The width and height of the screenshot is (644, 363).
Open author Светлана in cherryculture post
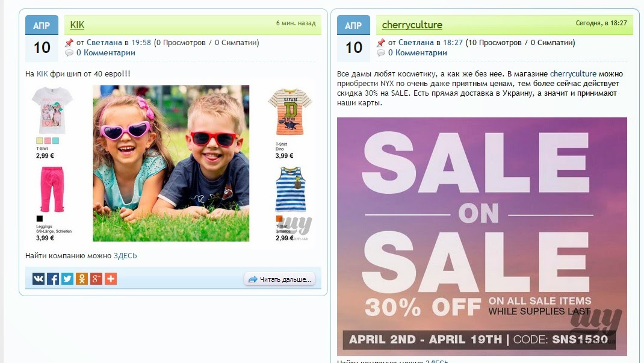click(x=416, y=42)
